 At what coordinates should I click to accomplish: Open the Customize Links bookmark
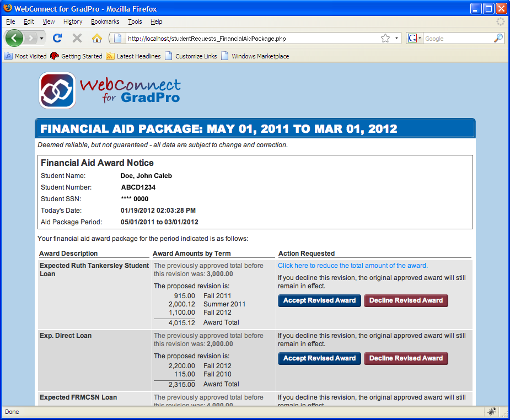point(191,56)
